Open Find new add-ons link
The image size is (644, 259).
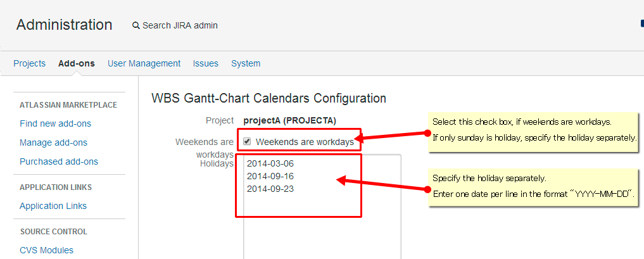[x=55, y=123]
